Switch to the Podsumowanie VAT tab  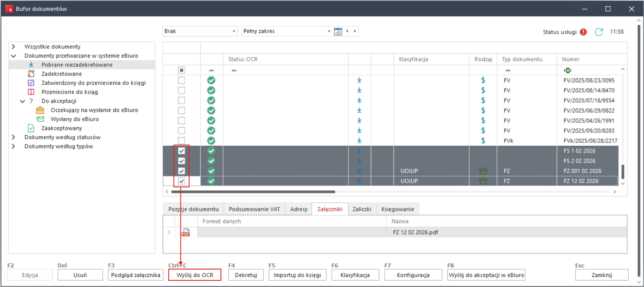[x=254, y=209]
